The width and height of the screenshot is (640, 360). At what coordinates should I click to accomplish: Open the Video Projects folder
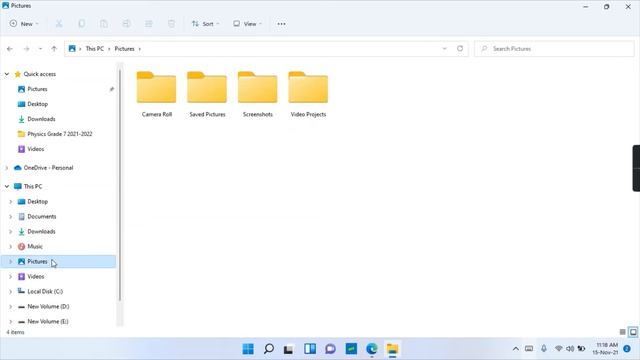pyautogui.click(x=308, y=94)
